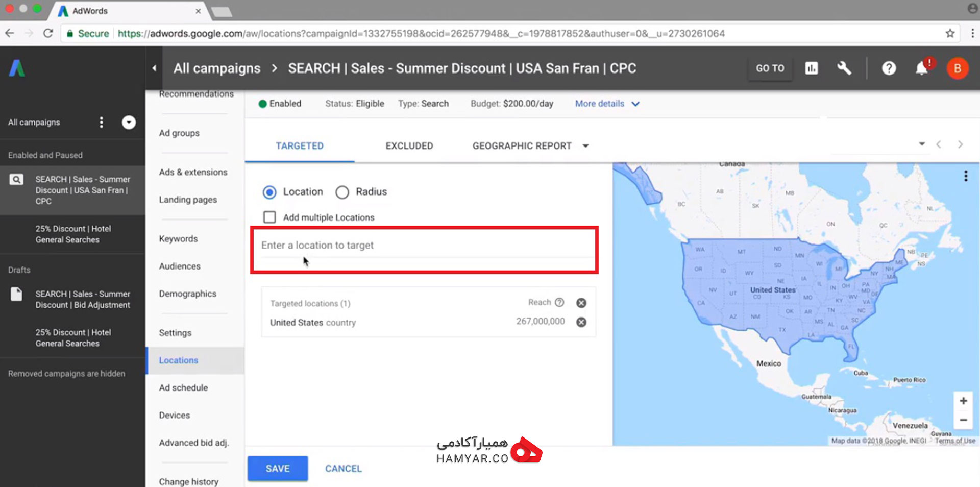
Task: Click the browser forward arrow
Action: tap(29, 33)
